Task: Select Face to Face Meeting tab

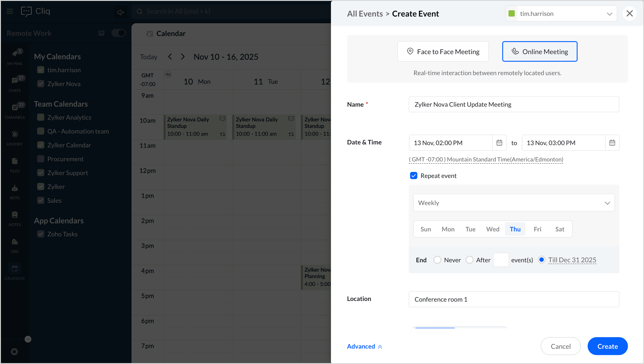Action: click(x=443, y=52)
